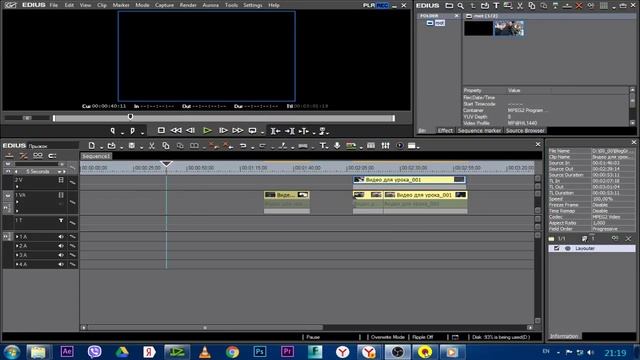
Task: Set the In point marker
Action: (113, 131)
